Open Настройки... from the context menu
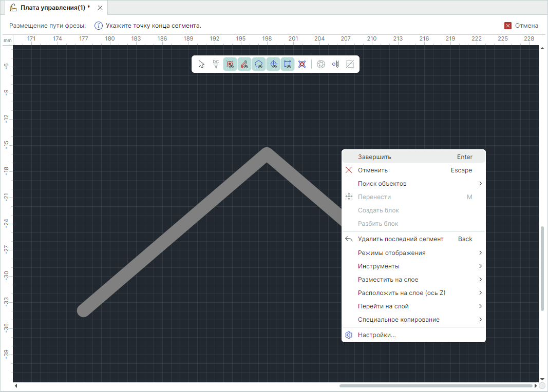This screenshot has height=392, width=548. pyautogui.click(x=376, y=335)
